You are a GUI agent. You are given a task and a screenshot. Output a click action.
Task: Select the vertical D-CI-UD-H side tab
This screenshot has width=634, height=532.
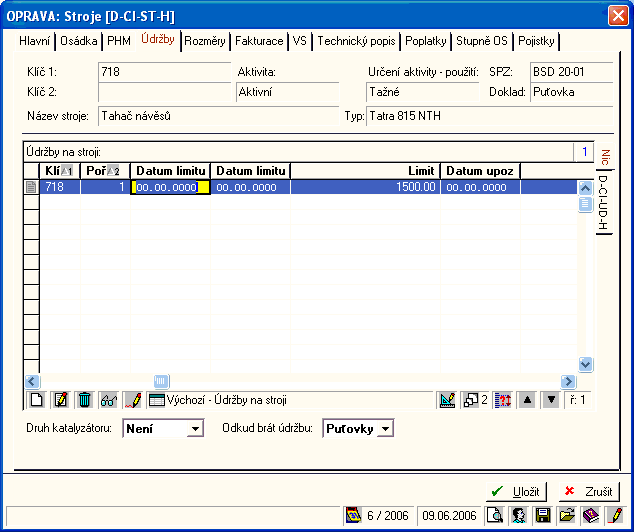coord(603,202)
